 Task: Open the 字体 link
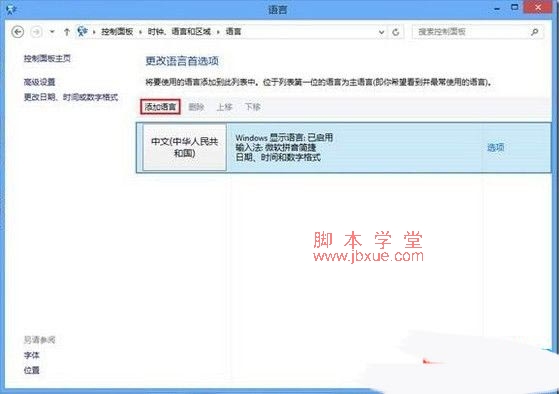[31, 355]
